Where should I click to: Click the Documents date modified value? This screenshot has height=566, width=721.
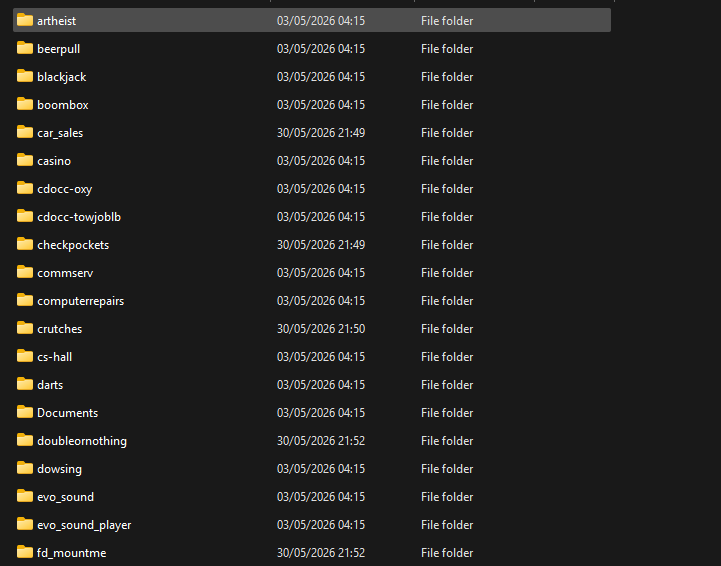pyautogui.click(x=321, y=413)
